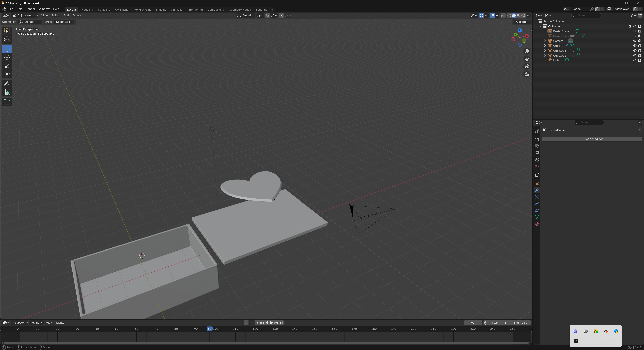Open the Select Box drag dropdown
This screenshot has width=644, height=350.
tap(64, 22)
